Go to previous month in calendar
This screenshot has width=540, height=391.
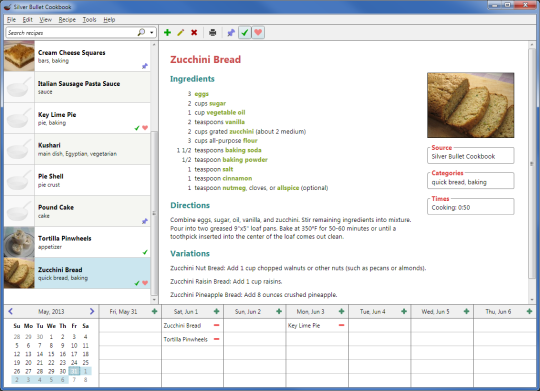pyautogui.click(x=10, y=311)
